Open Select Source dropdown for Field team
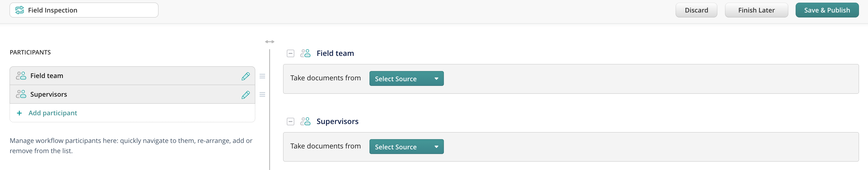This screenshot has width=868, height=170. (x=406, y=79)
